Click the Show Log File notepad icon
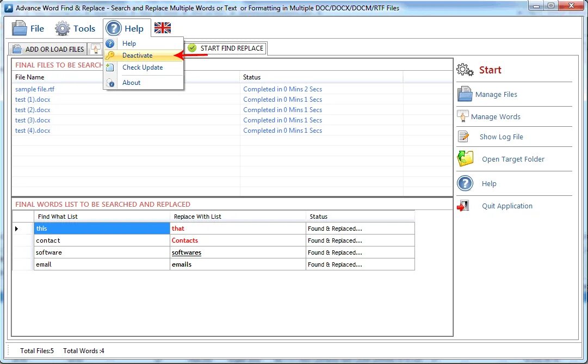Viewport: 588px width, 364px height. click(x=463, y=137)
